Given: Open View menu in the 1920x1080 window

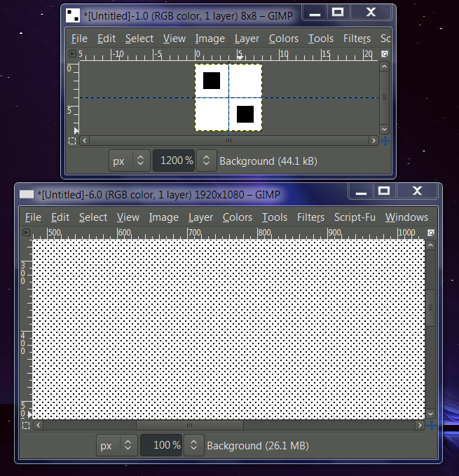Looking at the screenshot, I should 128,217.
